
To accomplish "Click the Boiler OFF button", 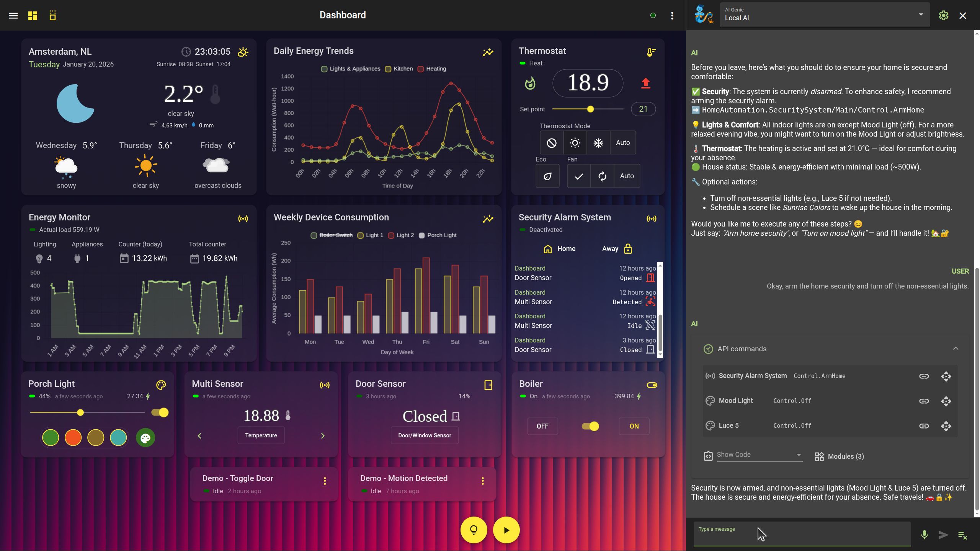I will coord(542,426).
